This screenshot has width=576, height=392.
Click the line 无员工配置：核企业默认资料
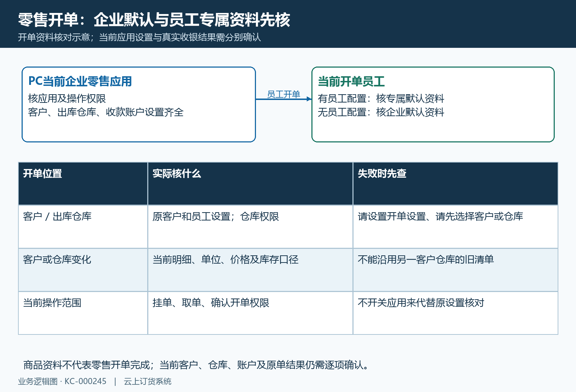[381, 112]
